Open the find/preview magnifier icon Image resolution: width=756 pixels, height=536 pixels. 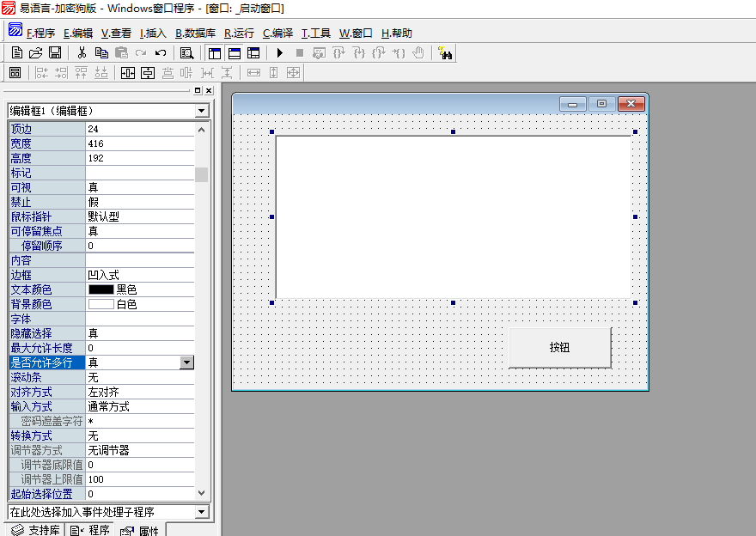click(186, 53)
